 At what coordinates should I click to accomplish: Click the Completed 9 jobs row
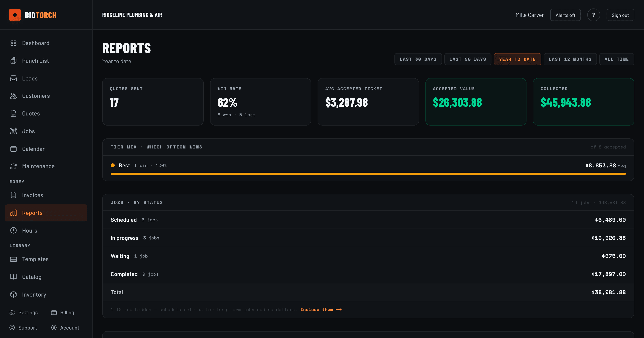[x=368, y=274]
